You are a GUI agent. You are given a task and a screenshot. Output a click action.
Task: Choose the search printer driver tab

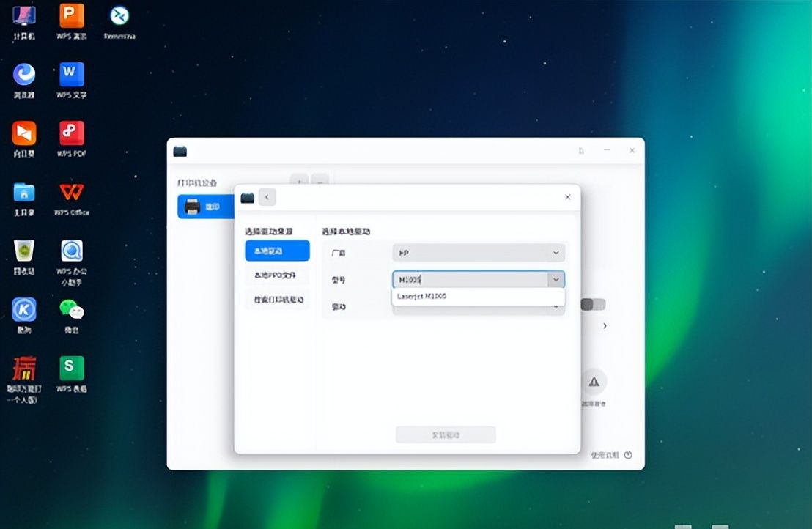pyautogui.click(x=278, y=300)
